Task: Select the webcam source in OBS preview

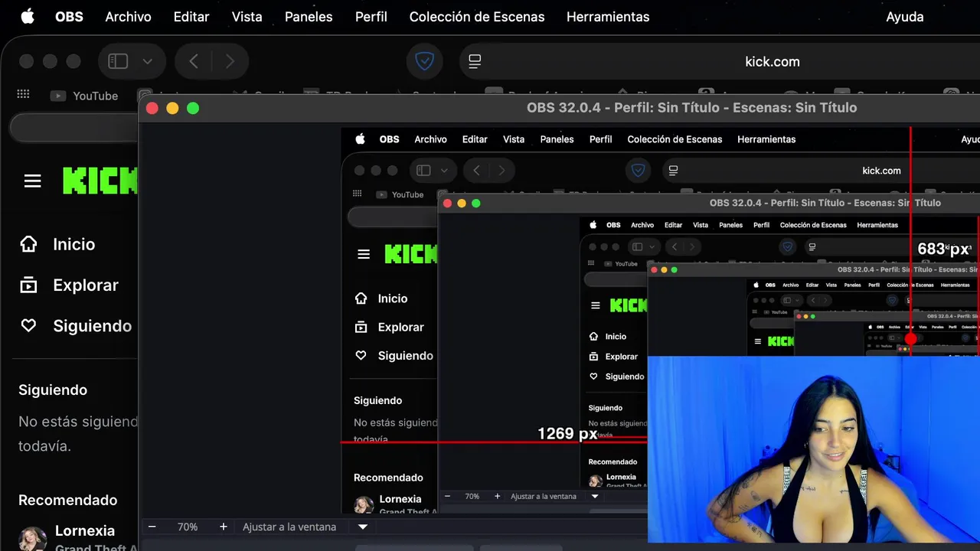Action: click(813, 449)
